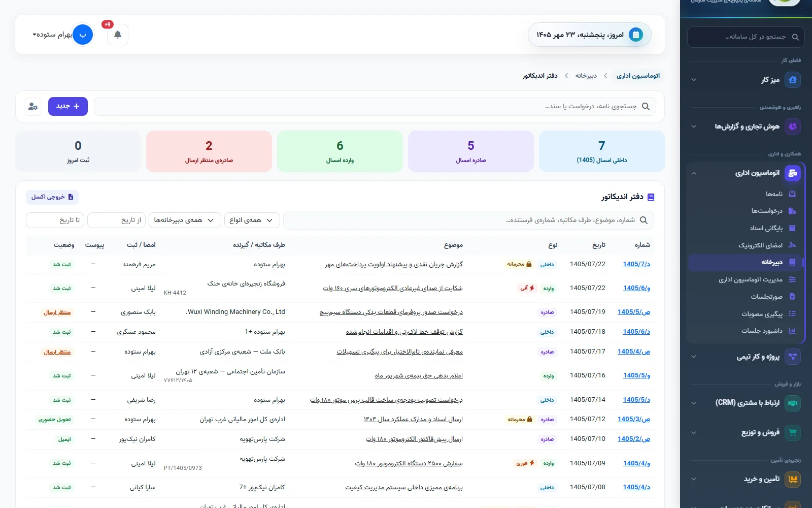Click the user management icon beside the جدید button
The height and width of the screenshot is (508, 812).
(x=33, y=106)
